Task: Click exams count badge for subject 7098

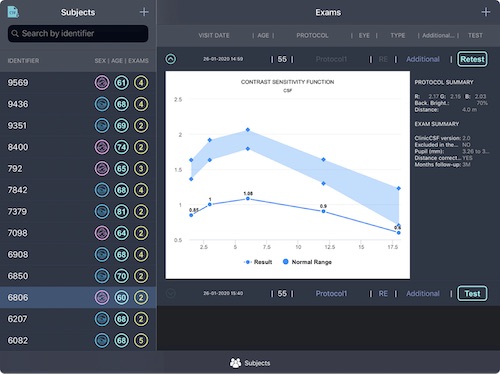Action: (x=141, y=233)
